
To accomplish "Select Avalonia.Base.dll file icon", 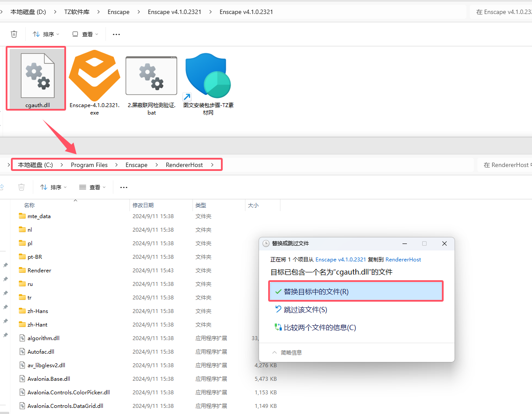I will [23, 379].
